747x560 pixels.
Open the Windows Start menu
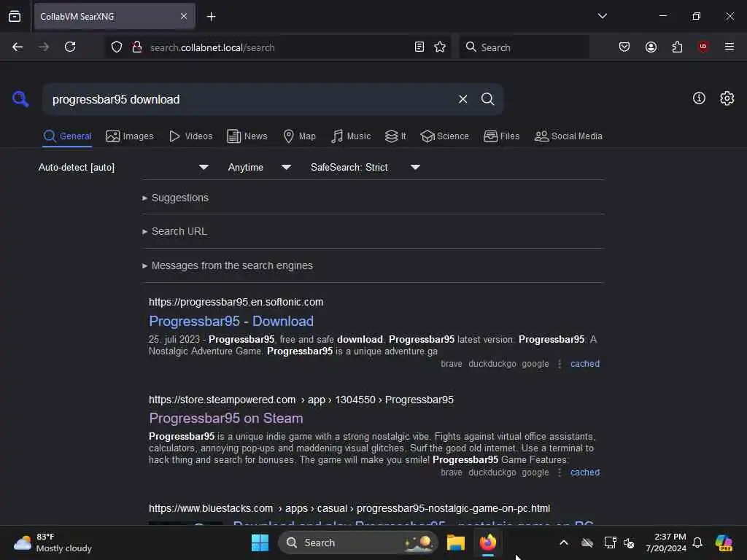click(260, 542)
